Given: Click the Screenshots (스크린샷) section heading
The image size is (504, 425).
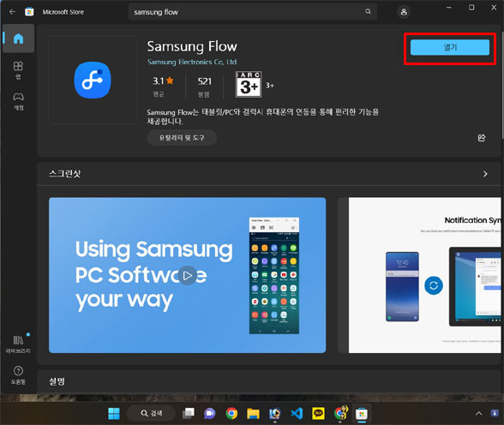Looking at the screenshot, I should click(64, 174).
